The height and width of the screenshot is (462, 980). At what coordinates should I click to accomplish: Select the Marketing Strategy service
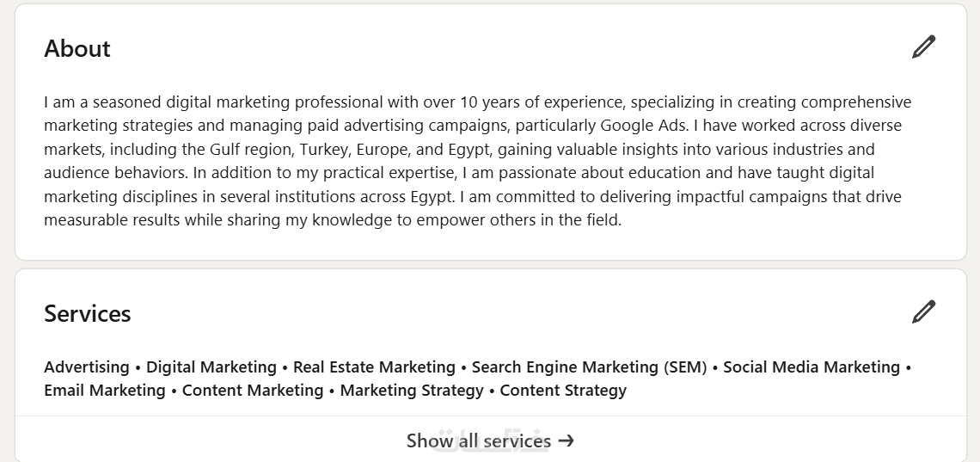click(x=412, y=391)
